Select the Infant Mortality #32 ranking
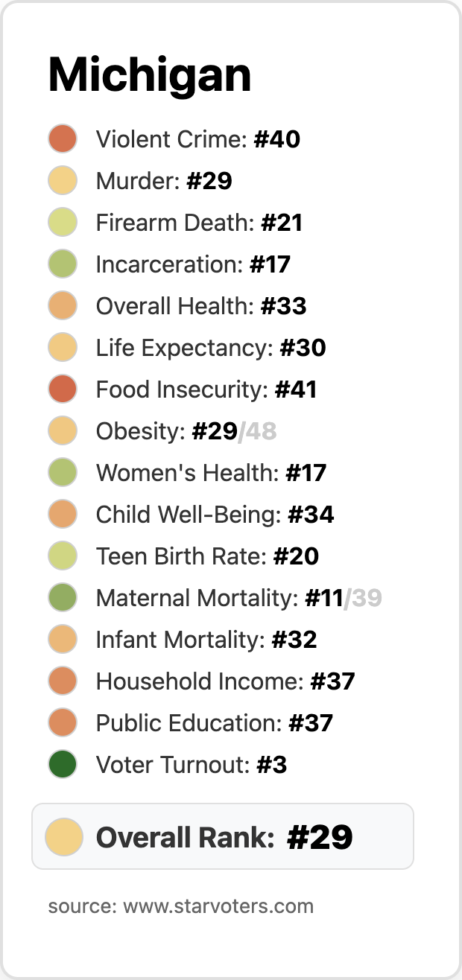Viewport: 462px width, 980px height. [206, 640]
